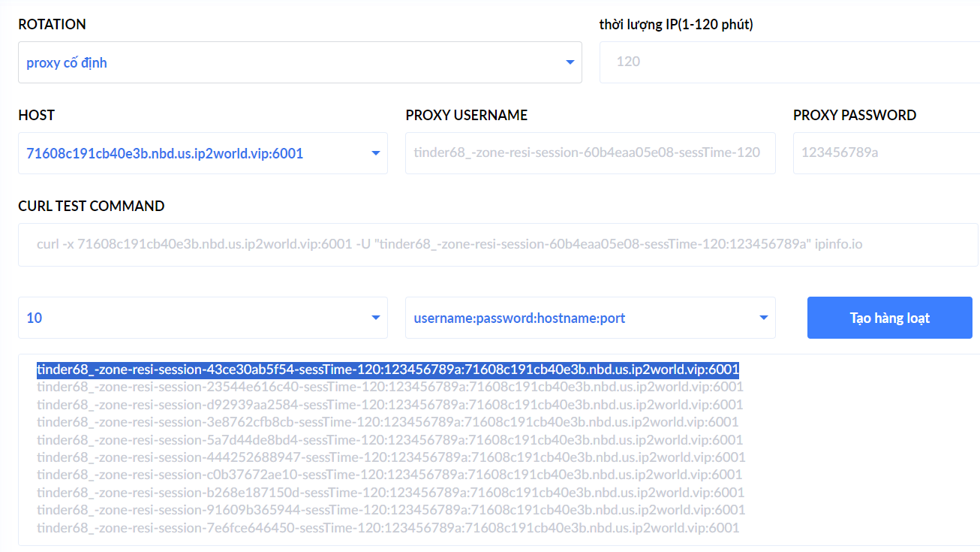Click the CURL TEST COMMAND label
Image resolution: width=980 pixels, height=552 pixels.
click(92, 206)
